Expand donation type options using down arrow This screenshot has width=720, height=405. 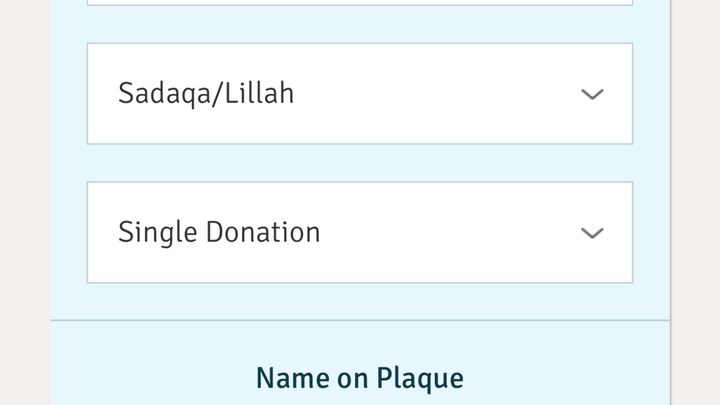592,95
